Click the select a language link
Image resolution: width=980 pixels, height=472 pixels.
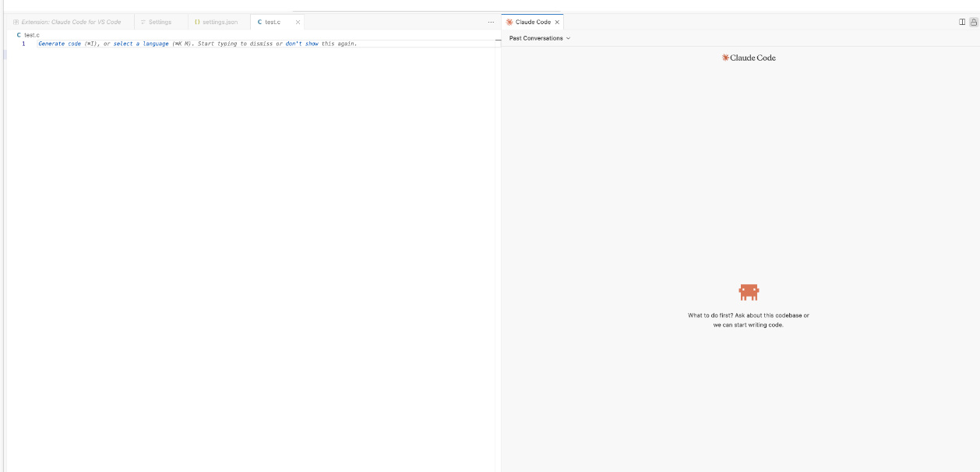coord(141,44)
